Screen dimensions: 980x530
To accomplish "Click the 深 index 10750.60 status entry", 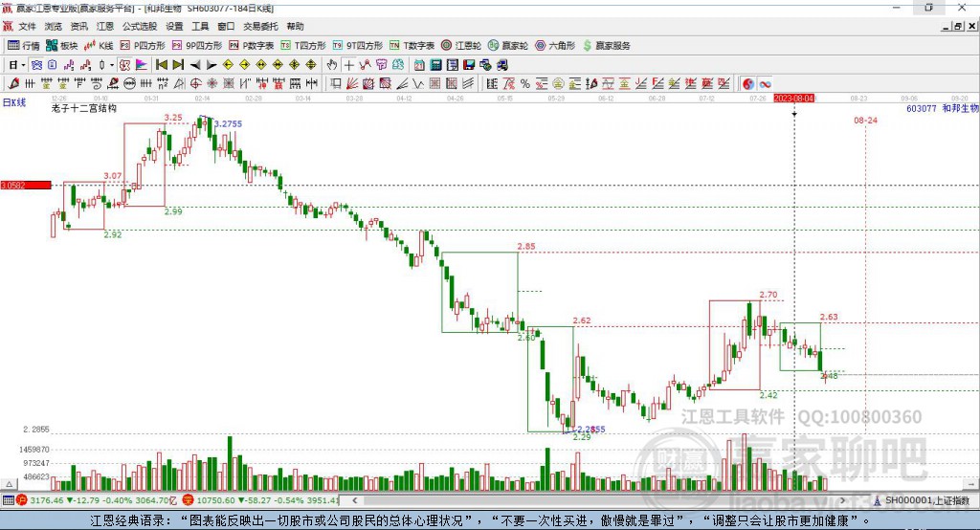I will [262, 500].
